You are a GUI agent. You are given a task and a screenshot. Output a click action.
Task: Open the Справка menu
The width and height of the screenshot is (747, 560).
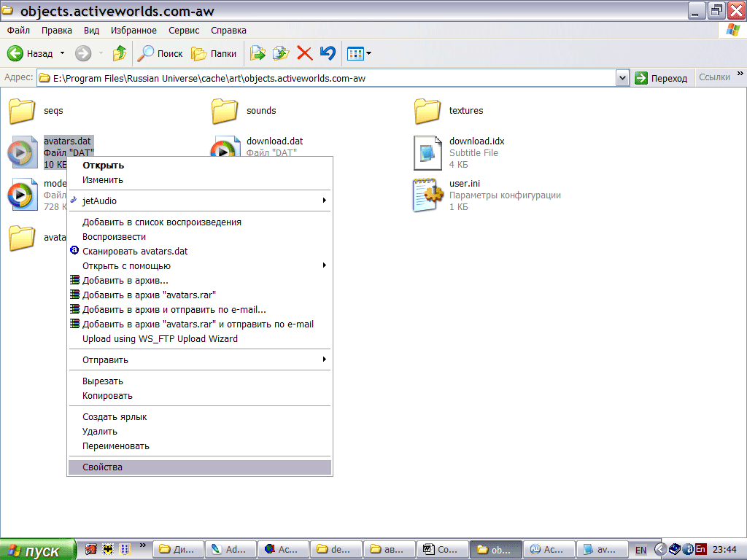pos(228,31)
